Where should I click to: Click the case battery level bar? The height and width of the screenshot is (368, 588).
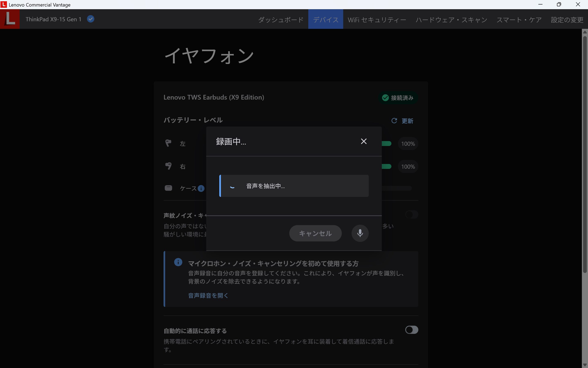(396, 188)
